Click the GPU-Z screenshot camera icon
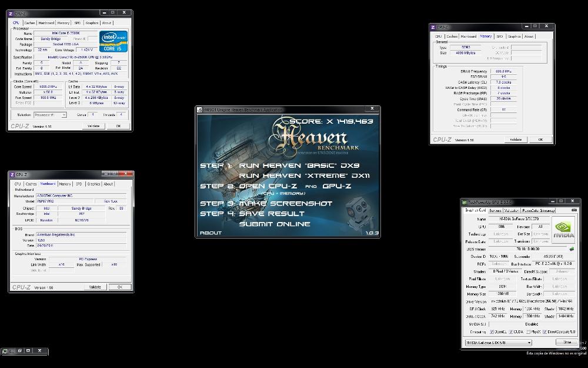 coord(573,210)
